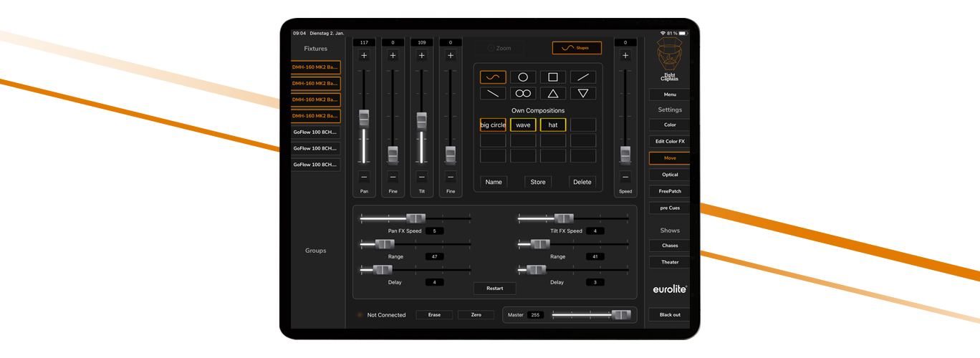Choose the circle movement shape
The image size is (980, 358).
523,77
